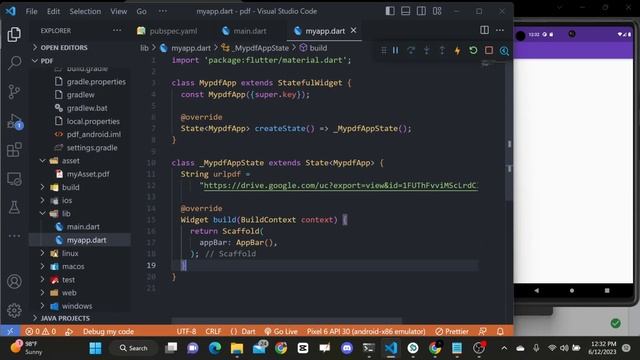The height and width of the screenshot is (360, 640).
Task: Step into in debug toolbar
Action: [x=427, y=51]
